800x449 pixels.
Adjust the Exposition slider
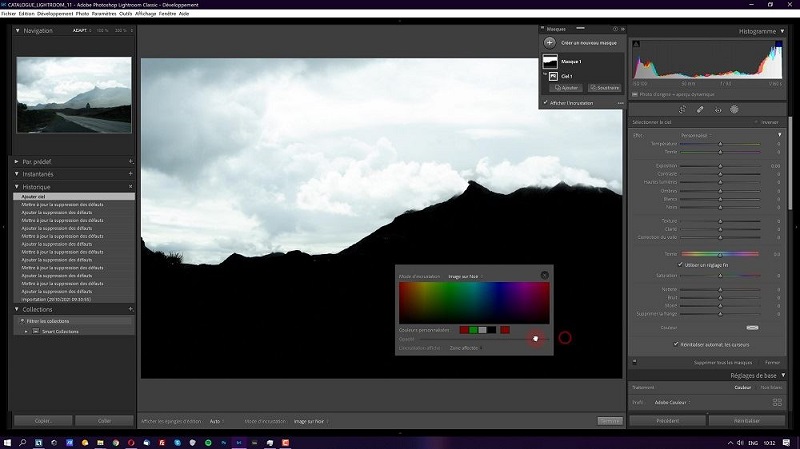(720, 166)
